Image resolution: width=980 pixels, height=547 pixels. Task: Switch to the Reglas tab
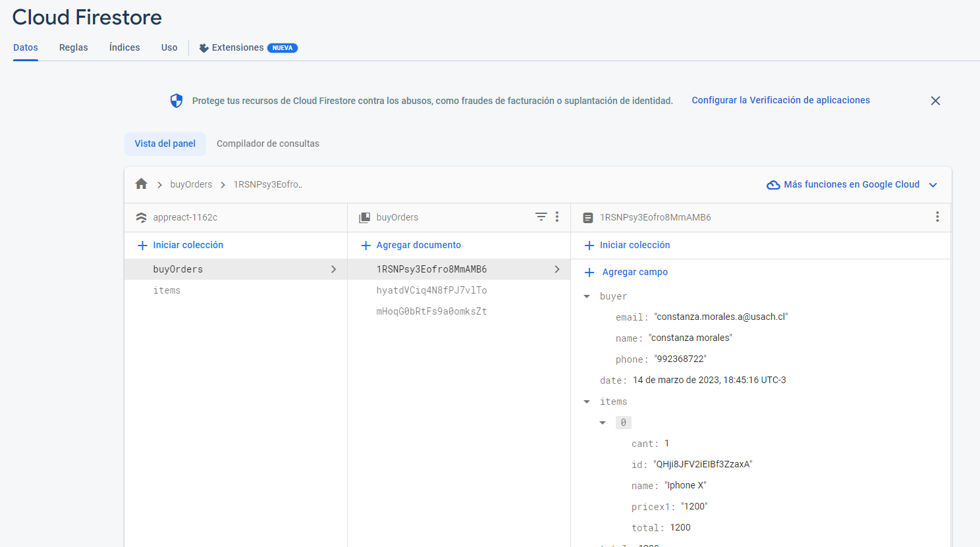(x=73, y=47)
